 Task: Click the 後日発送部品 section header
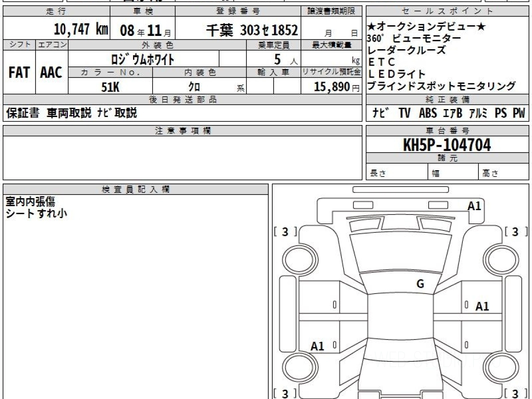(x=183, y=100)
